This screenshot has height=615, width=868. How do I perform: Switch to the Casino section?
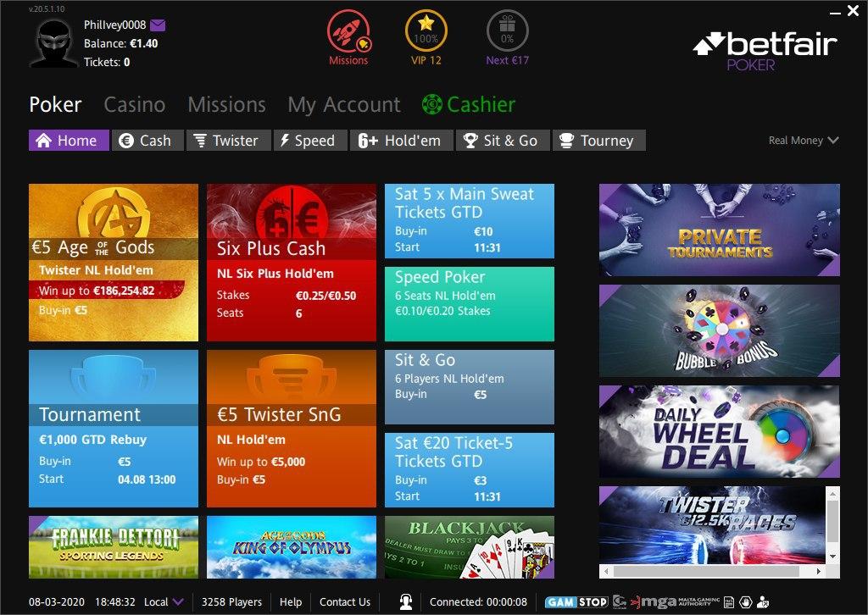tap(135, 104)
